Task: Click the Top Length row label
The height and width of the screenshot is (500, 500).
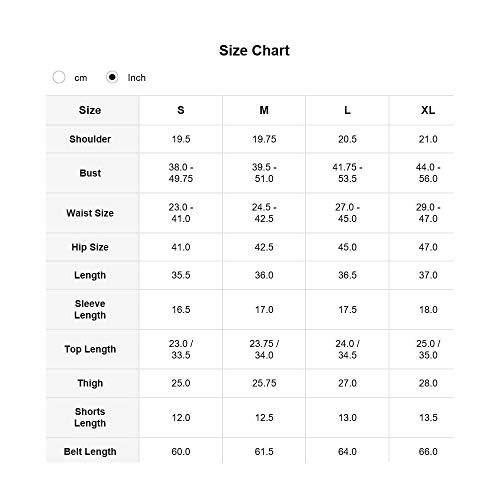Action: 90,349
